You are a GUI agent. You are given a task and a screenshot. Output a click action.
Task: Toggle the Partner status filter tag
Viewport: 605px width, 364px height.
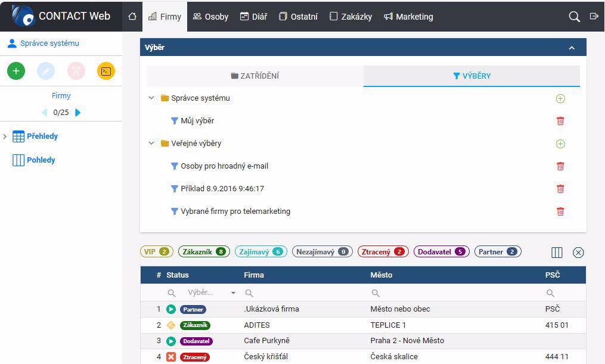click(498, 252)
